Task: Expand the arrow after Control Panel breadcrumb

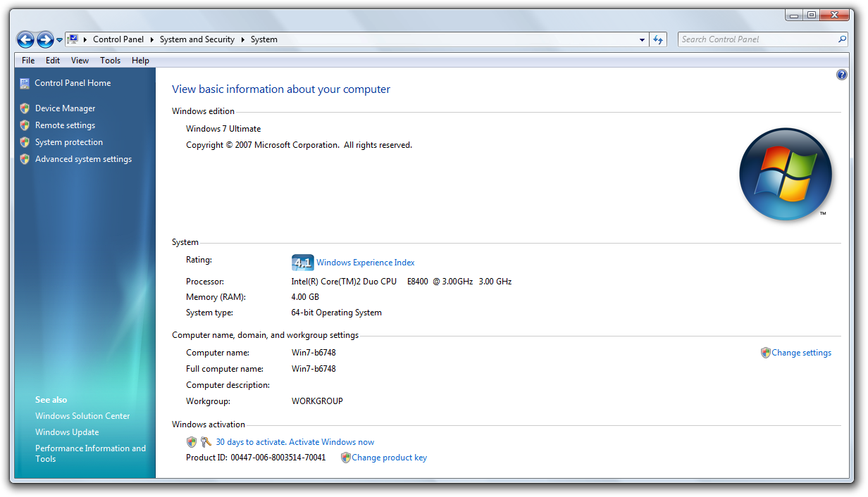Action: (x=152, y=39)
